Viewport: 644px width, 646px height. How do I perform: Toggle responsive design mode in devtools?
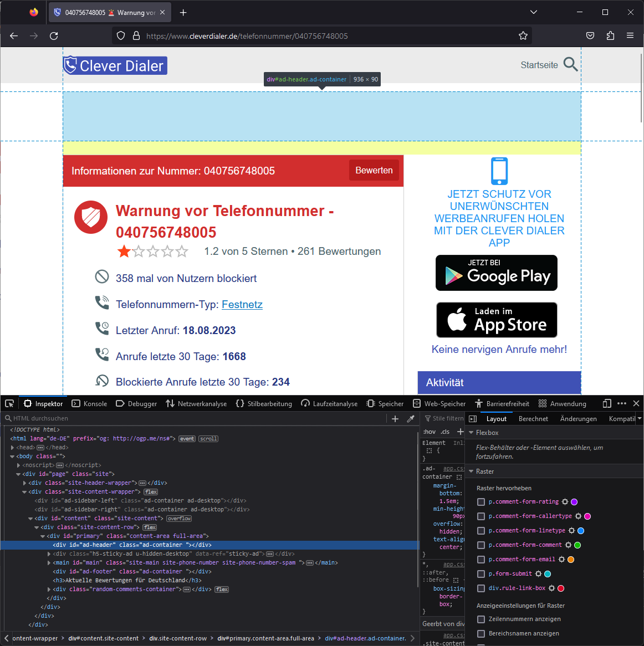(x=606, y=403)
